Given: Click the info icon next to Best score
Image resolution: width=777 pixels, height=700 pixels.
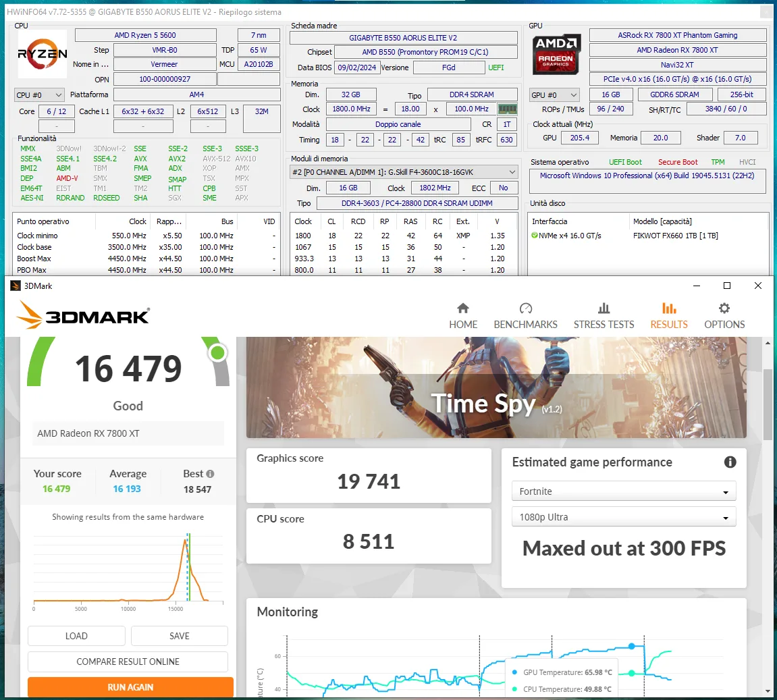Looking at the screenshot, I should (210, 474).
